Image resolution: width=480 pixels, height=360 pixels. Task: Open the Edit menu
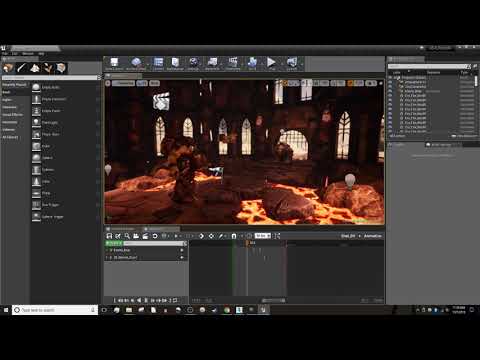[x=15, y=54]
